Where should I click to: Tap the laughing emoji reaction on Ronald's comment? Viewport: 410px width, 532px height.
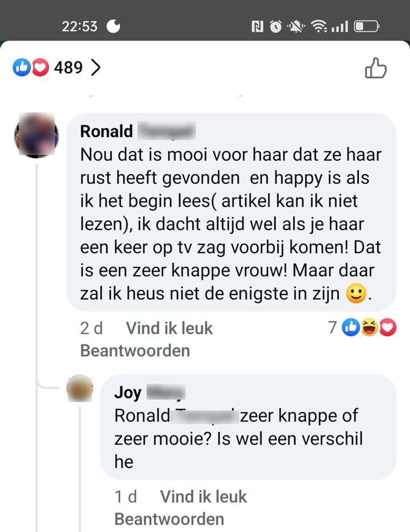click(x=369, y=327)
